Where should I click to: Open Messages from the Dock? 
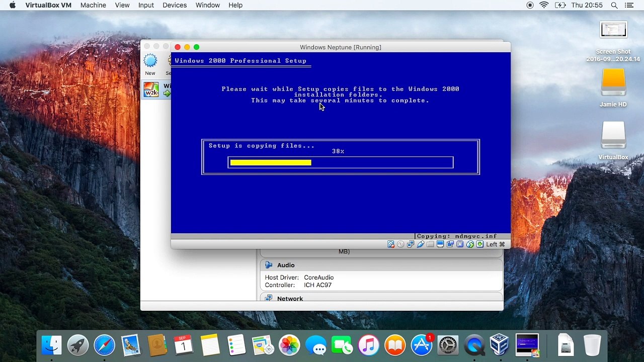[x=316, y=345]
